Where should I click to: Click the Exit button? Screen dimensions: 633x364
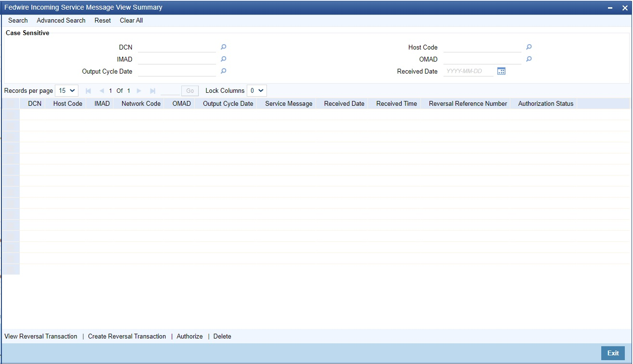click(613, 353)
